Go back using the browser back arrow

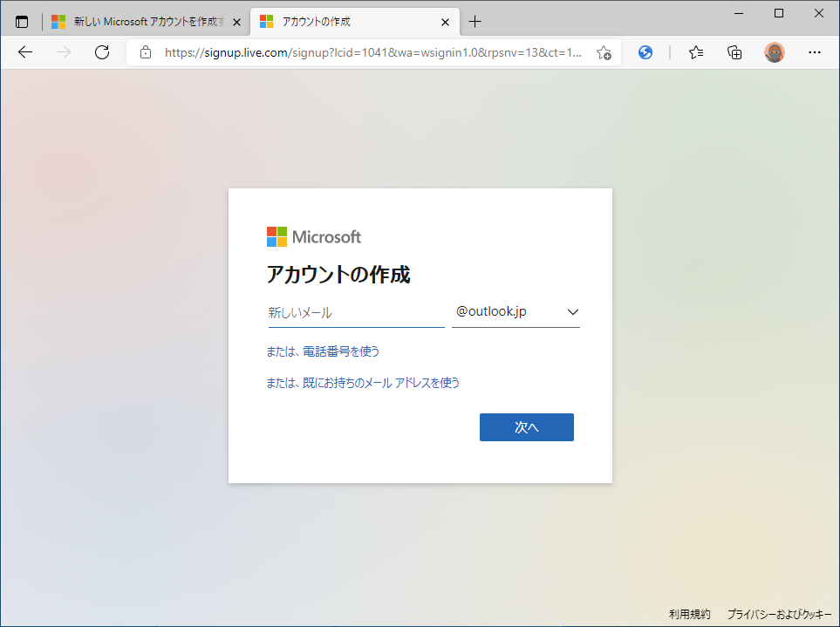pos(25,52)
